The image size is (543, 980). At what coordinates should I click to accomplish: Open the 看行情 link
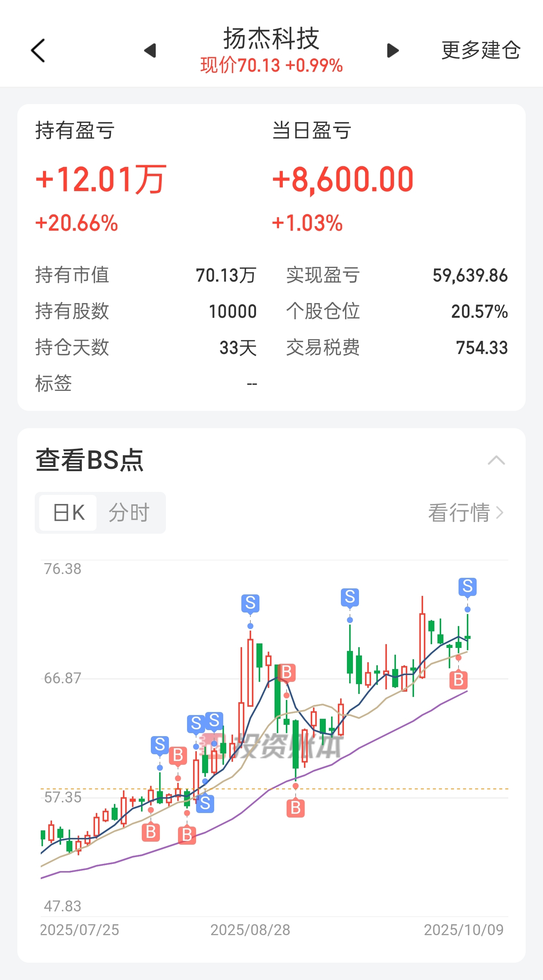(x=465, y=513)
